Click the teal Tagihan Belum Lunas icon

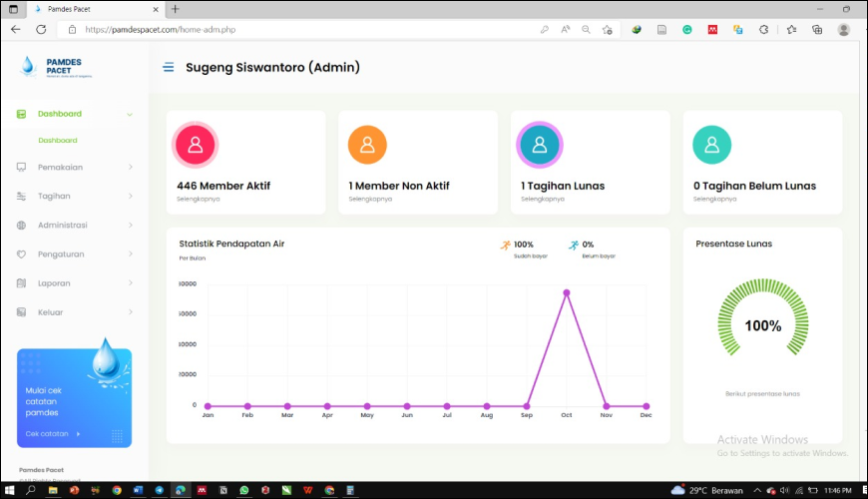(x=711, y=146)
